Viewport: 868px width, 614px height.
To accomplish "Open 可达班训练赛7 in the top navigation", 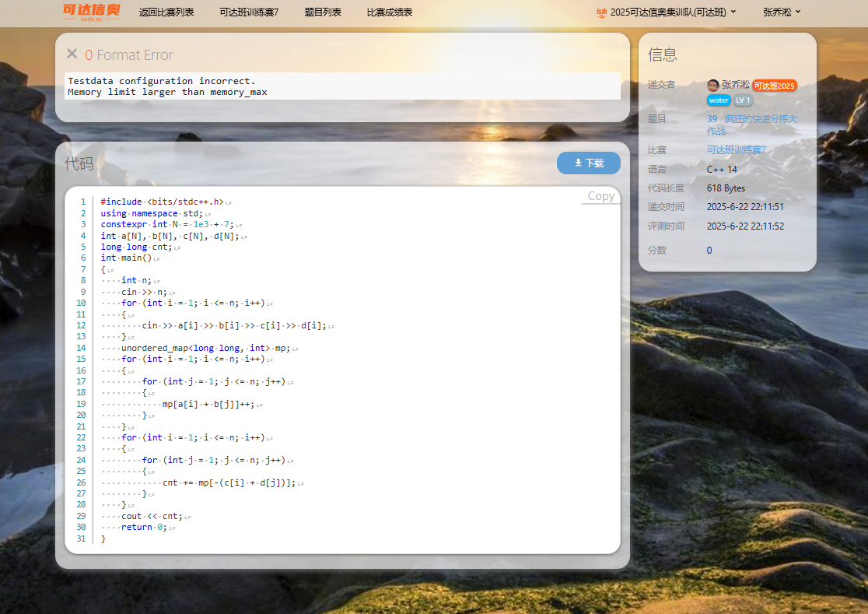I will (x=249, y=12).
